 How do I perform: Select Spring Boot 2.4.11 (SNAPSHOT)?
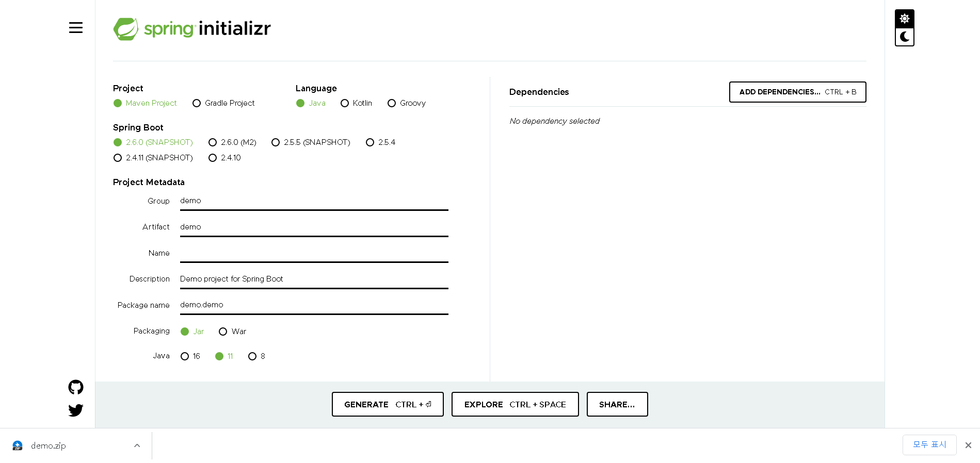point(153,158)
